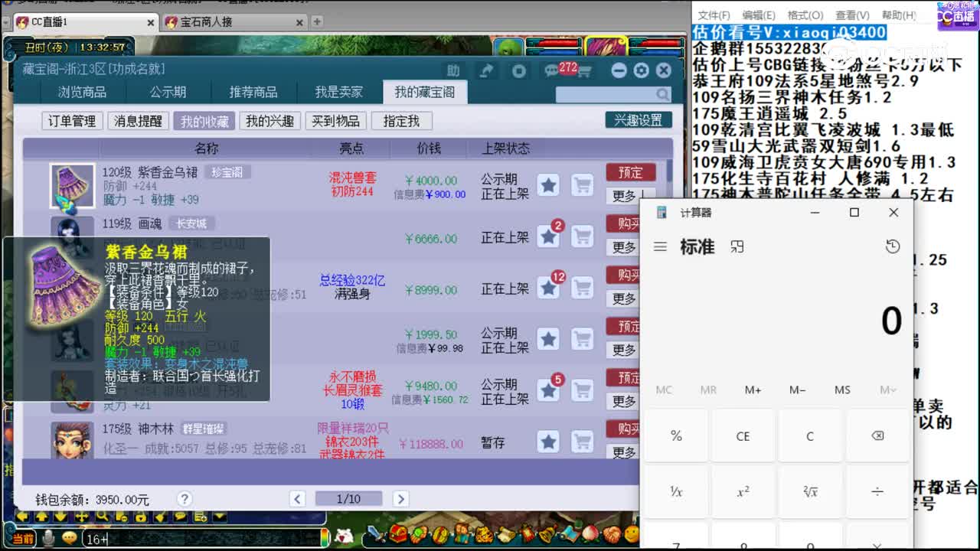This screenshot has height=551, width=980.
Task: Go to next page of listings
Action: [400, 499]
